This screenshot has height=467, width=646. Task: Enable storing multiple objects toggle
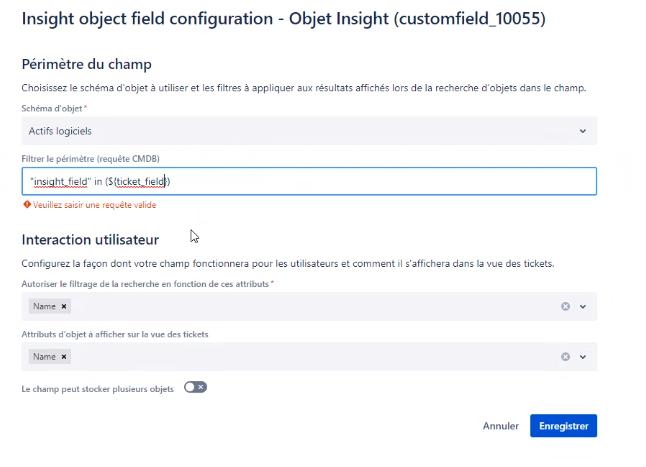click(x=195, y=387)
